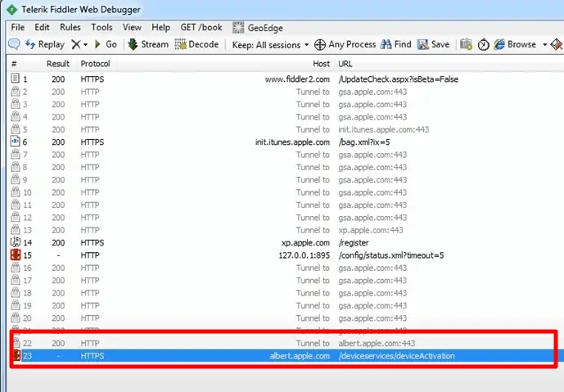Click the Go resume button
The width and height of the screenshot is (564, 392).
[106, 44]
